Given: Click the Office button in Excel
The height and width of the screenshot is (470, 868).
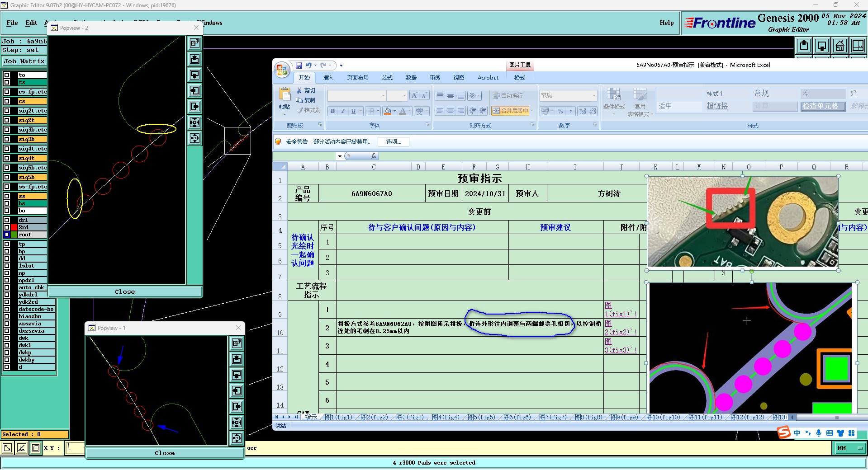Looking at the screenshot, I should point(282,69).
